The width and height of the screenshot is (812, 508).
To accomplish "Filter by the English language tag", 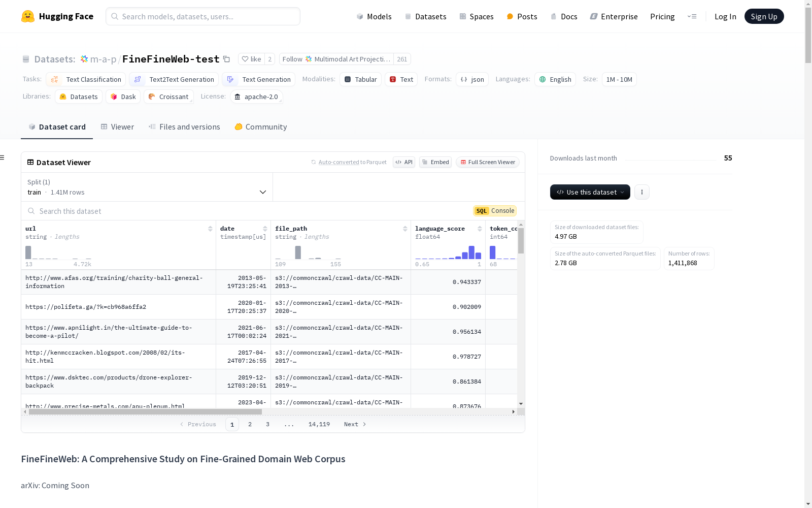I will 555,79.
